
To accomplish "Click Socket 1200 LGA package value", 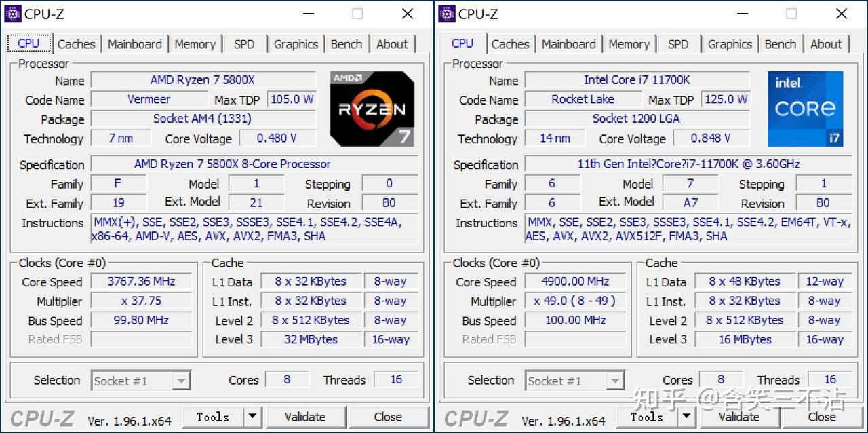I will [x=637, y=119].
